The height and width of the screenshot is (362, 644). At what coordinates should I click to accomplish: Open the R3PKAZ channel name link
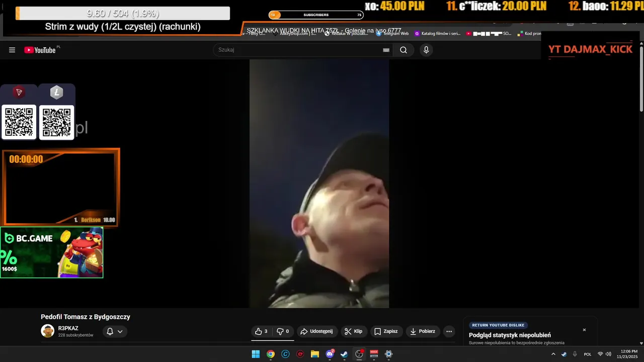point(68,328)
